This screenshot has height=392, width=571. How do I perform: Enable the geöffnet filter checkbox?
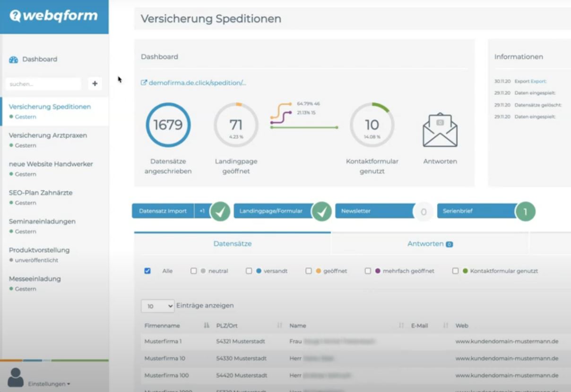click(309, 271)
